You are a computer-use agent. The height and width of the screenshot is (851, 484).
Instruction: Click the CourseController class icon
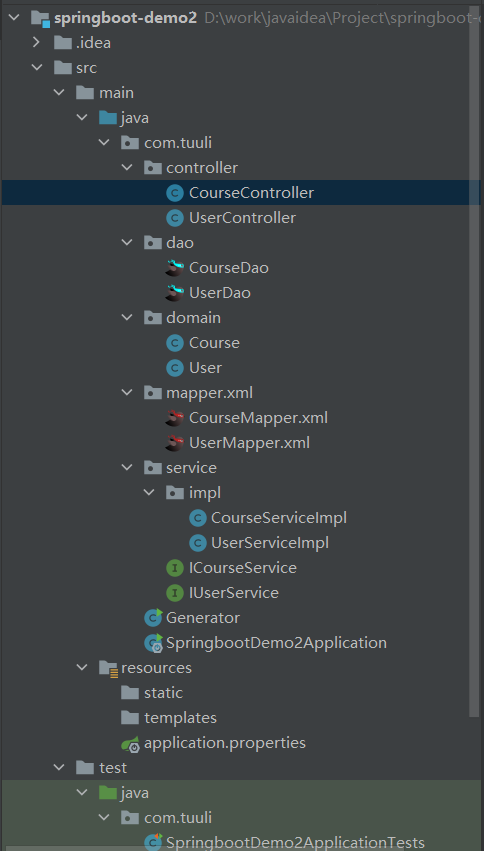[x=175, y=193]
